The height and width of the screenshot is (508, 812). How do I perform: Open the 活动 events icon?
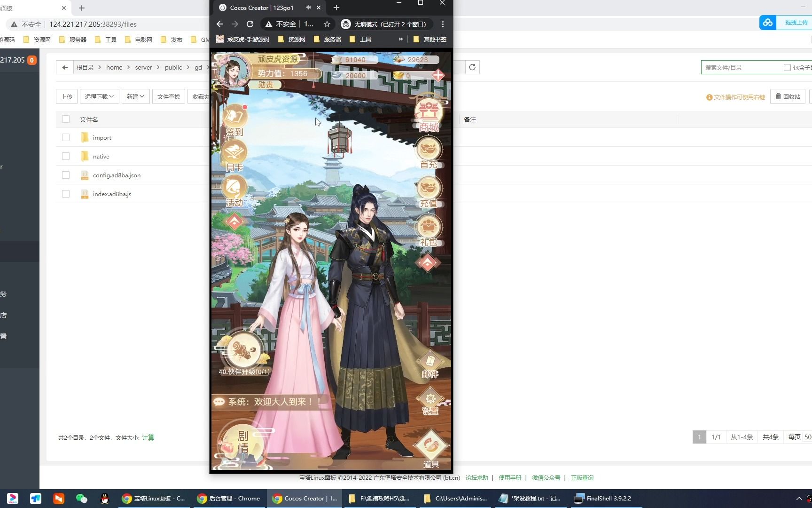pyautogui.click(x=234, y=192)
